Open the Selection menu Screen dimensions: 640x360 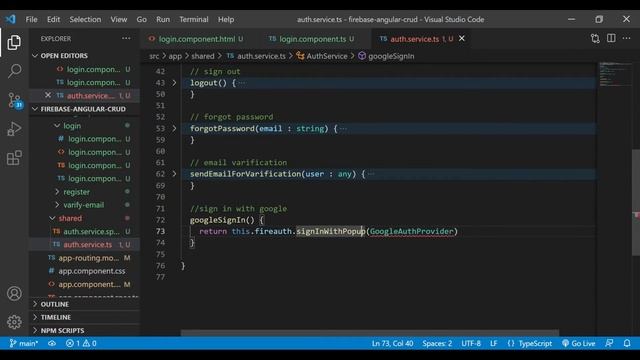pos(85,19)
